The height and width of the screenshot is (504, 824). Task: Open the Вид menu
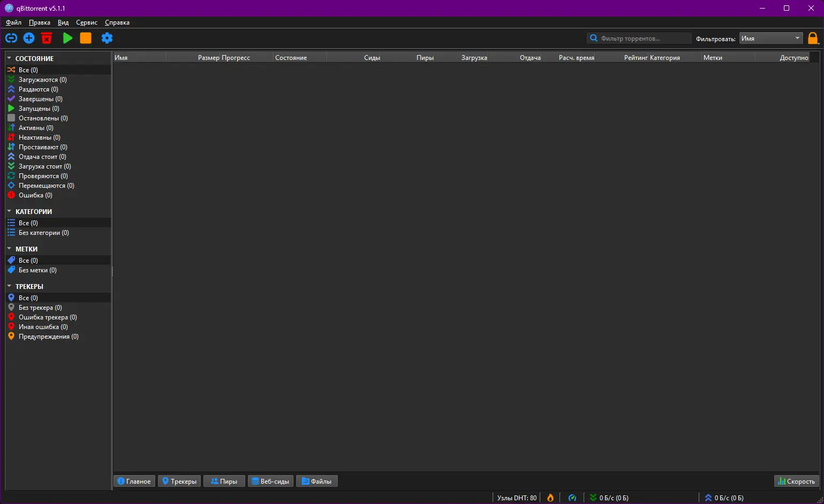[x=63, y=22]
